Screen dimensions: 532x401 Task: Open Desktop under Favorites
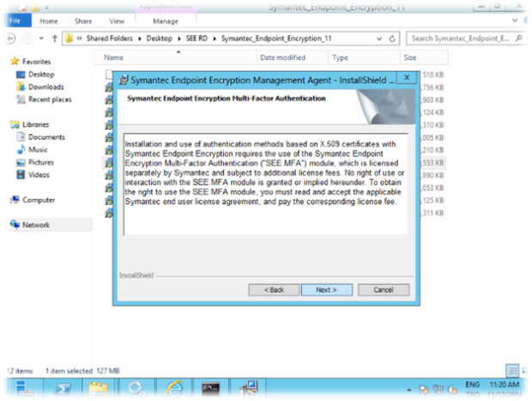[x=41, y=75]
